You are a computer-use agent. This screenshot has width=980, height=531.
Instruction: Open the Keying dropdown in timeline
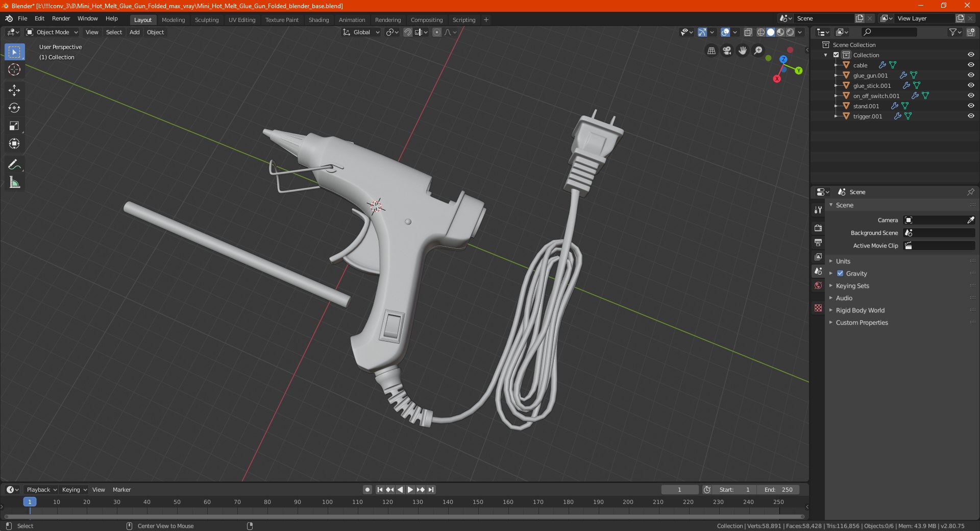74,490
